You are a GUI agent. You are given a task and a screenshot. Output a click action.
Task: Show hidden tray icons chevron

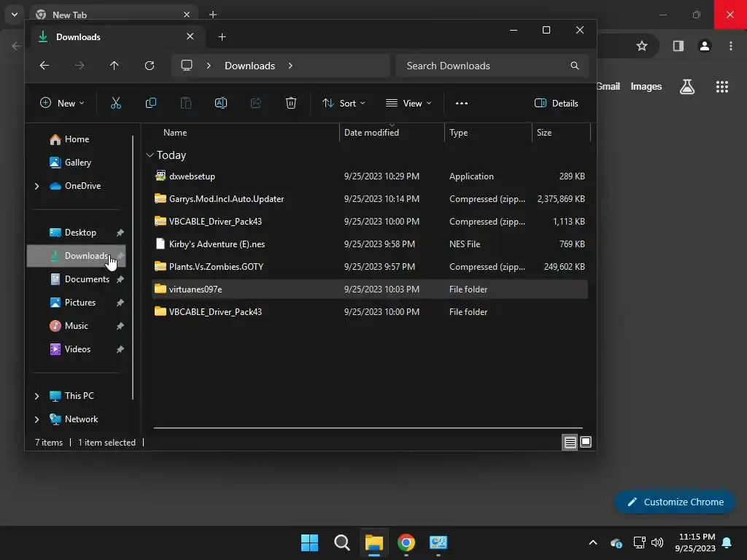593,542
